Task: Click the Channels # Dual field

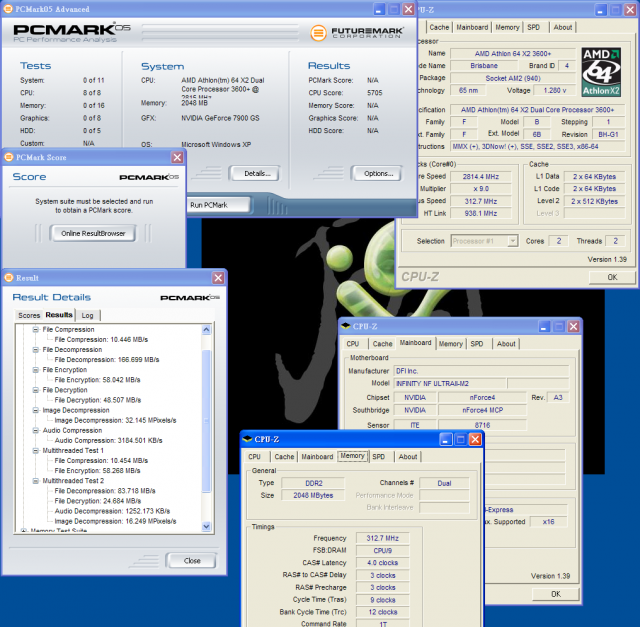Action: pyautogui.click(x=444, y=483)
